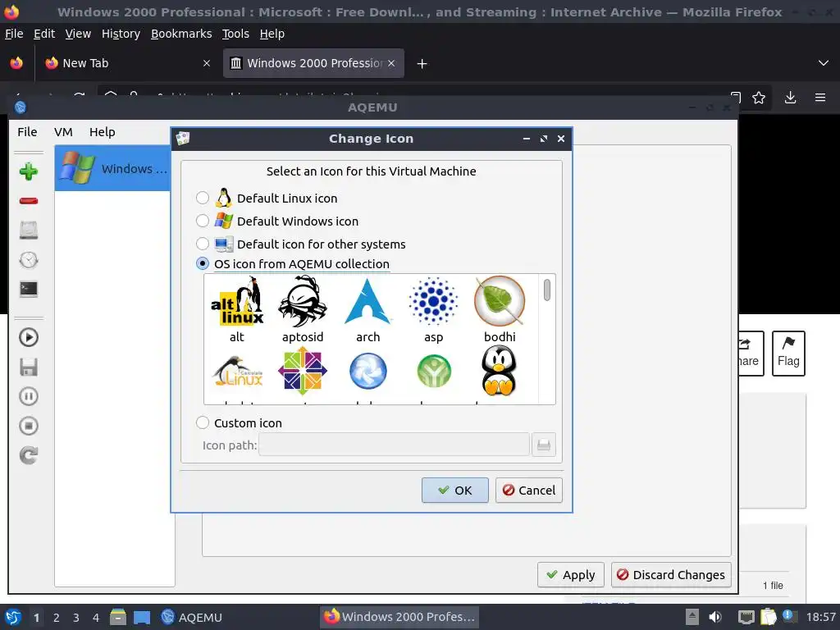
Task: Choose the green circular Y icon
Action: [x=433, y=371]
